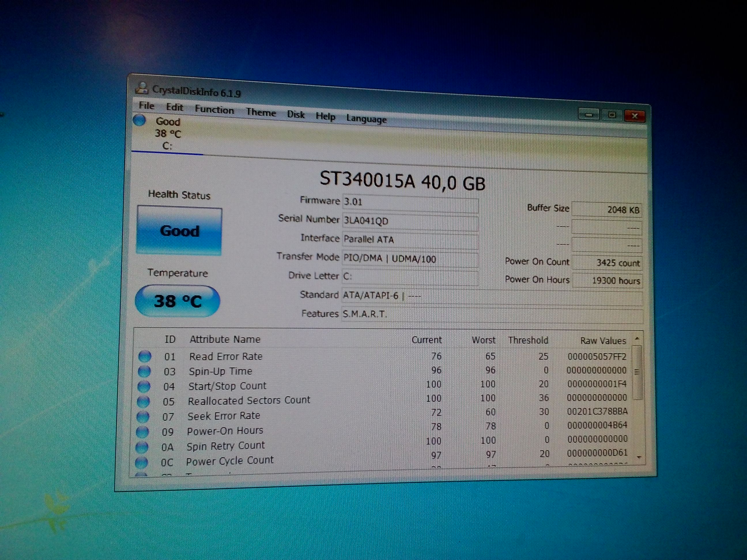Click the ST340015A 40,0 GB model title
The height and width of the screenshot is (560, 747).
pos(402,181)
